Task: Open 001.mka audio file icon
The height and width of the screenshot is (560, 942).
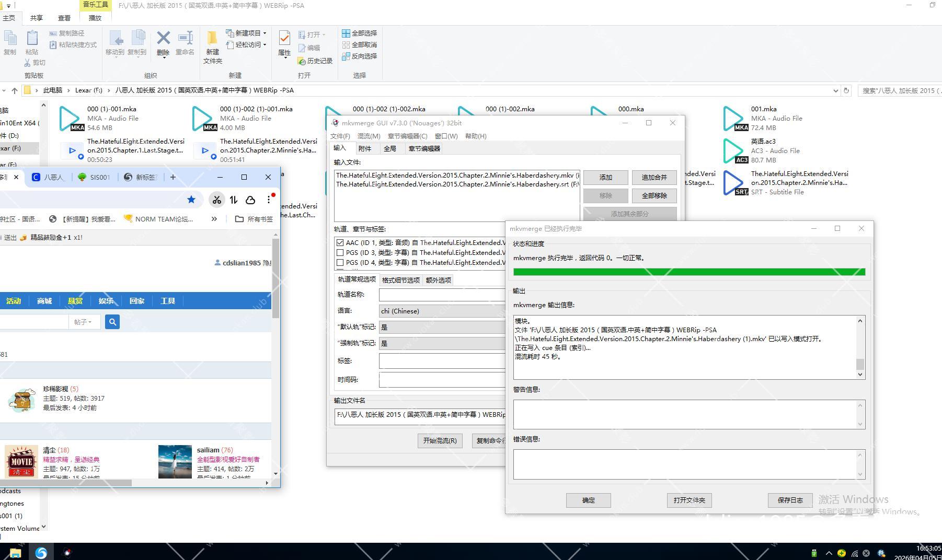Action: click(733, 118)
